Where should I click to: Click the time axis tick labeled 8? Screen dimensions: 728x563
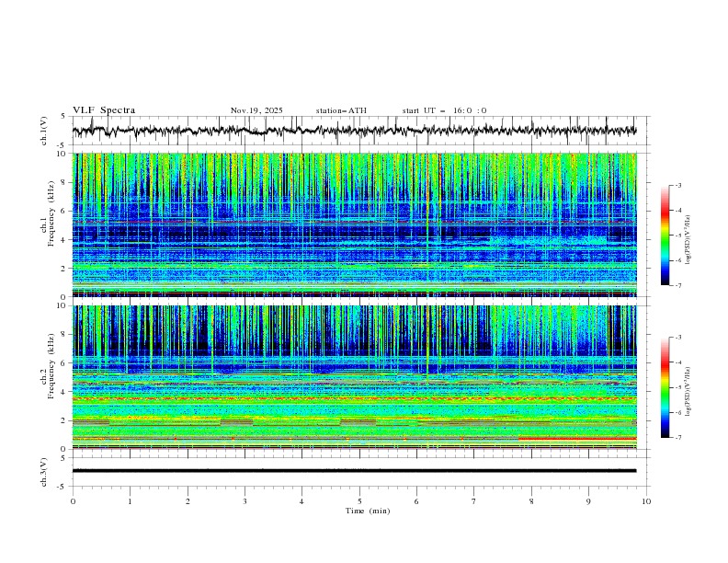pos(531,501)
